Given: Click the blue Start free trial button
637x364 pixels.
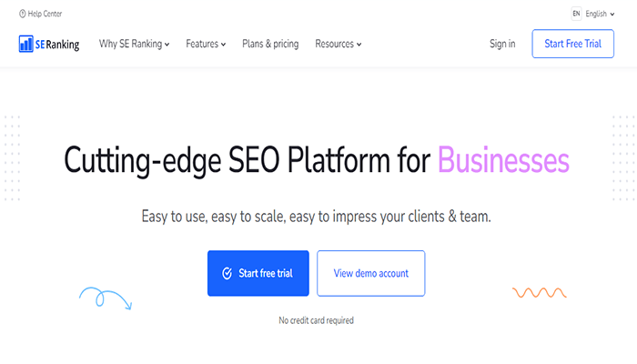Looking at the screenshot, I should click(258, 273).
